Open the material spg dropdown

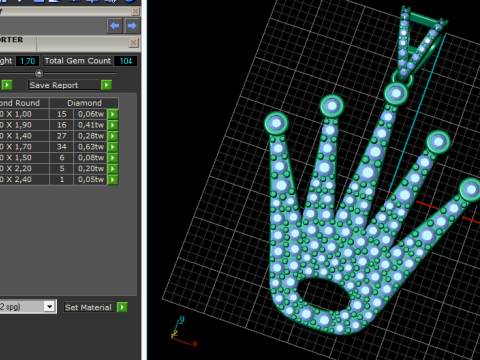click(50, 306)
